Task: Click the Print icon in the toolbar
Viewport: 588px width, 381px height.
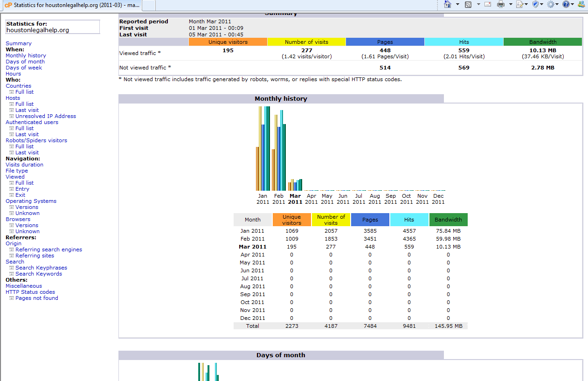Action: click(501, 4)
